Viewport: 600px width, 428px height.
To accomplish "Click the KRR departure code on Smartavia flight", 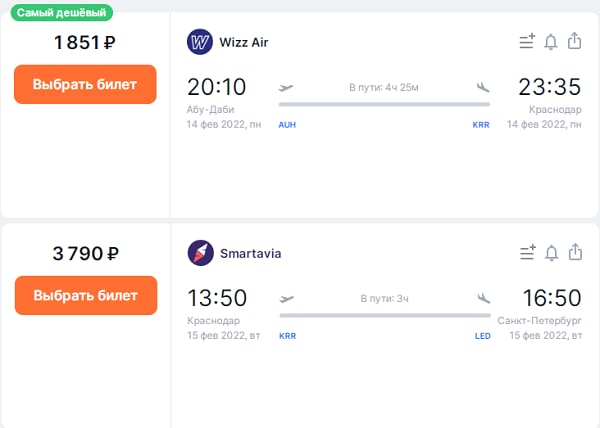I will [287, 336].
